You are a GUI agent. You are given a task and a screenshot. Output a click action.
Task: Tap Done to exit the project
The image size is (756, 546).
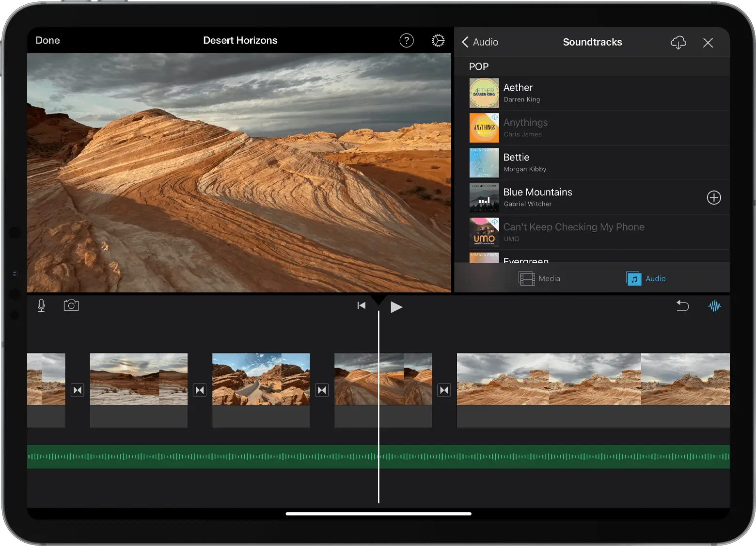click(47, 40)
